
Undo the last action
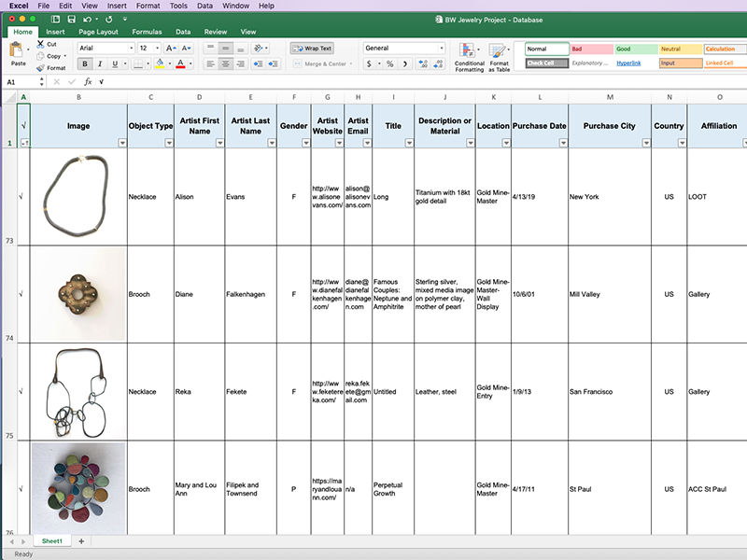tap(87, 20)
